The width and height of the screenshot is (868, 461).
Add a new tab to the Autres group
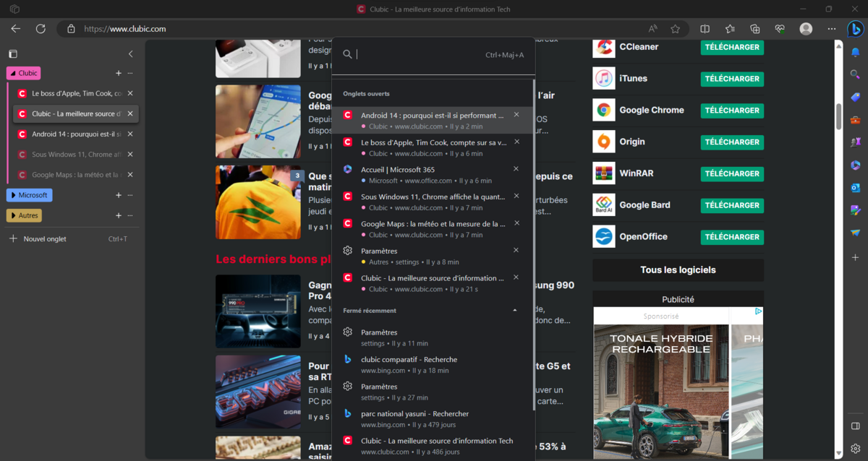[119, 215]
